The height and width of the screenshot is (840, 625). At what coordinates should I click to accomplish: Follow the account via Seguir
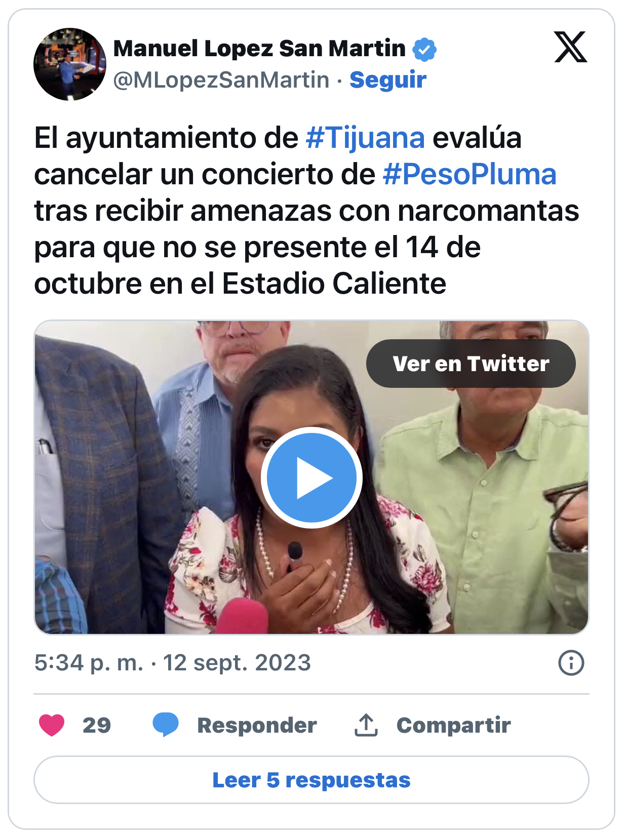click(388, 80)
